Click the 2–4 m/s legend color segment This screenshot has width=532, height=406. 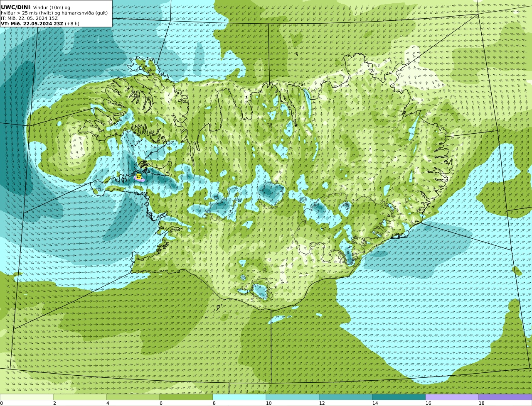pyautogui.click(x=80, y=397)
